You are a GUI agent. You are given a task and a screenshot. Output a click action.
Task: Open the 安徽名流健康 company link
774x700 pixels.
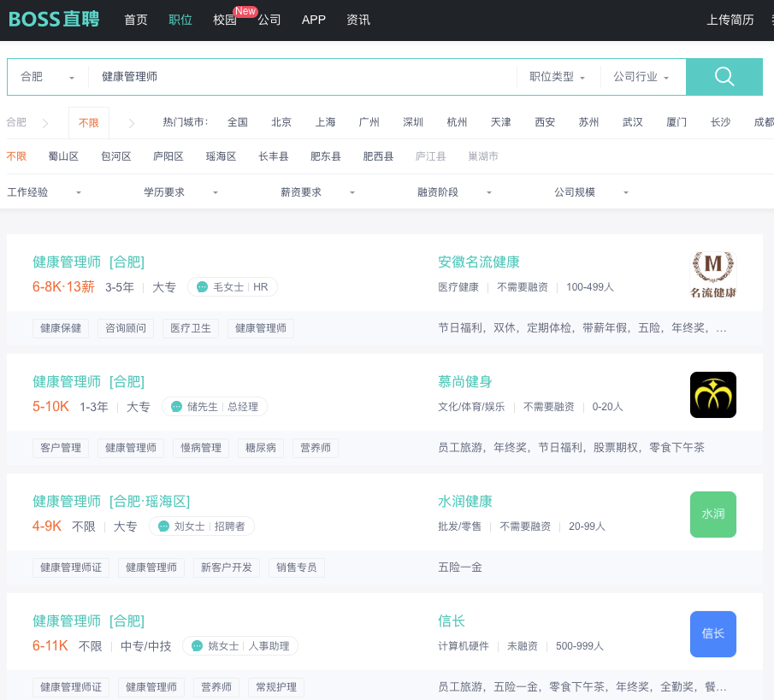click(479, 262)
